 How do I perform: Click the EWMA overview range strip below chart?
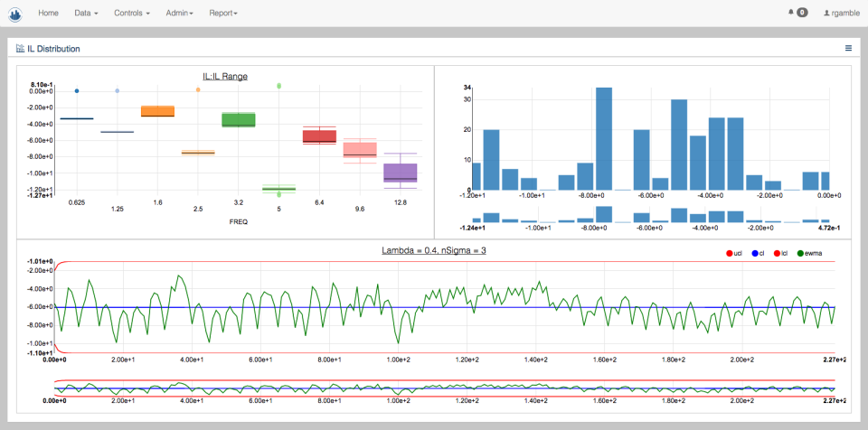pyautogui.click(x=450, y=389)
